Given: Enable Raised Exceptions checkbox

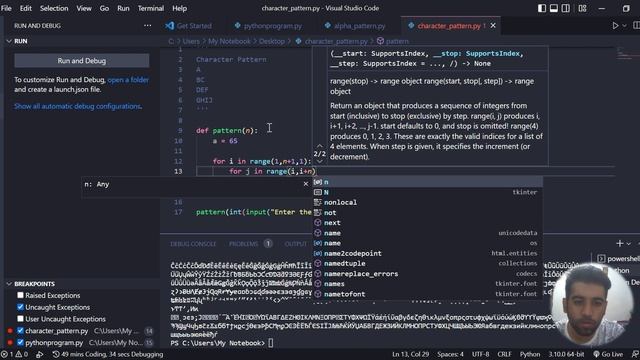Looking at the screenshot, I should coord(20,295).
